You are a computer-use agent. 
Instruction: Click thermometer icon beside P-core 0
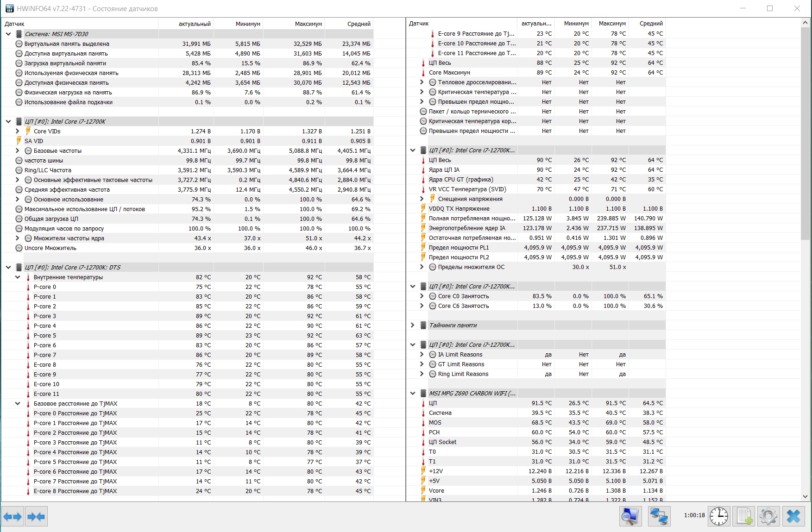(28, 287)
